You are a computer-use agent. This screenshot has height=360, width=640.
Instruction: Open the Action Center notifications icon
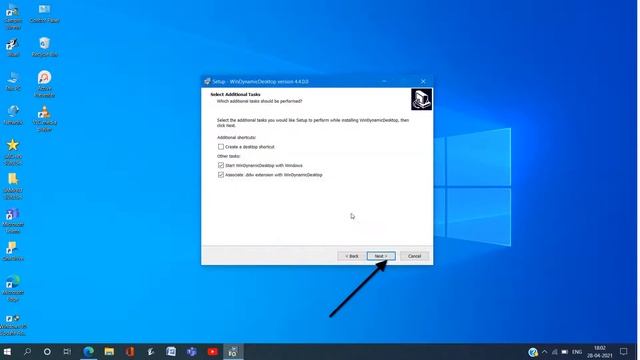pos(624,351)
